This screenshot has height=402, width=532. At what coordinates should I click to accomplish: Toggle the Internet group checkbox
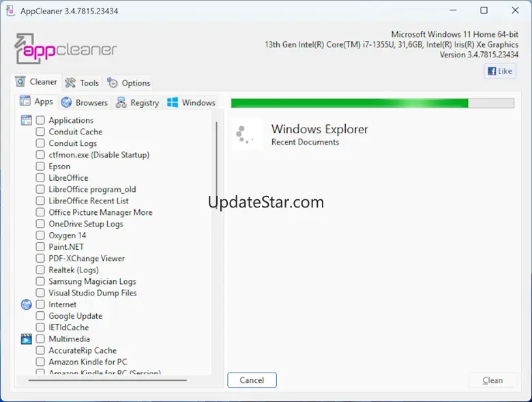point(40,304)
